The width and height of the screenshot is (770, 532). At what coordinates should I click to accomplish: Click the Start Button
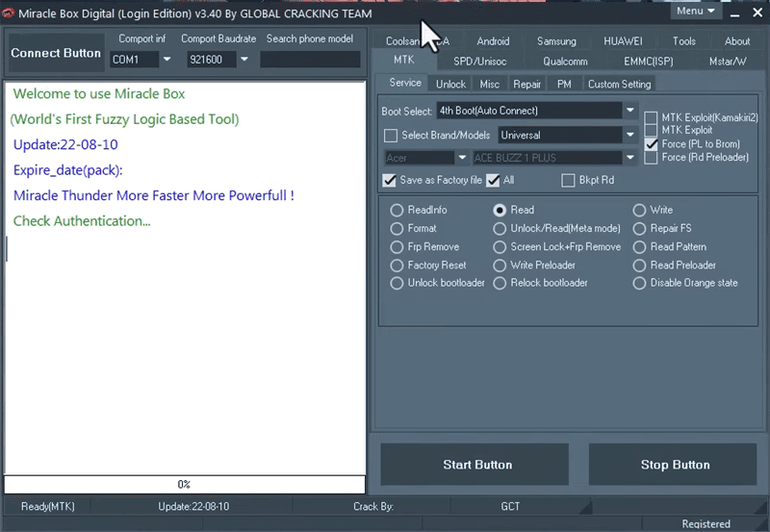[475, 465]
